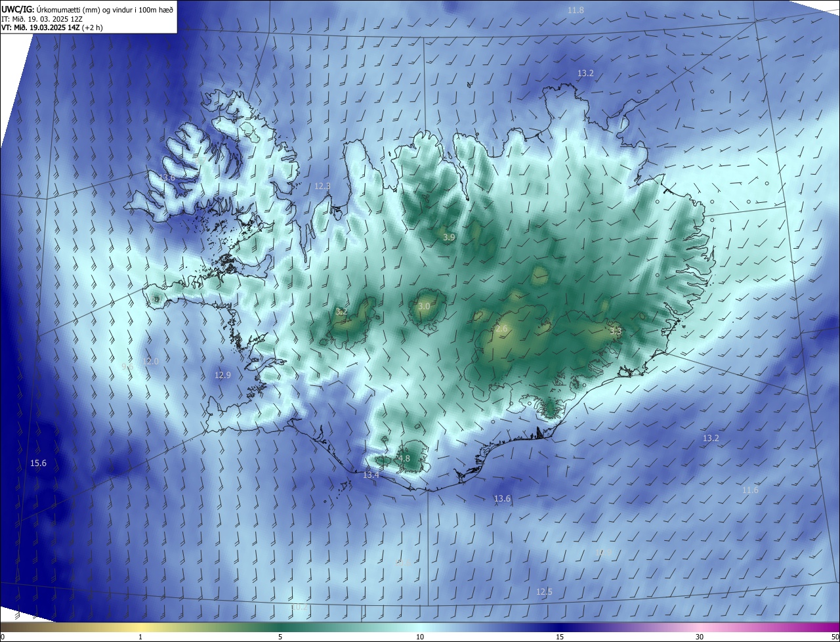840x642 pixels.
Task: Click the 4.8 value label on the southern glacier
Action: pyautogui.click(x=404, y=459)
